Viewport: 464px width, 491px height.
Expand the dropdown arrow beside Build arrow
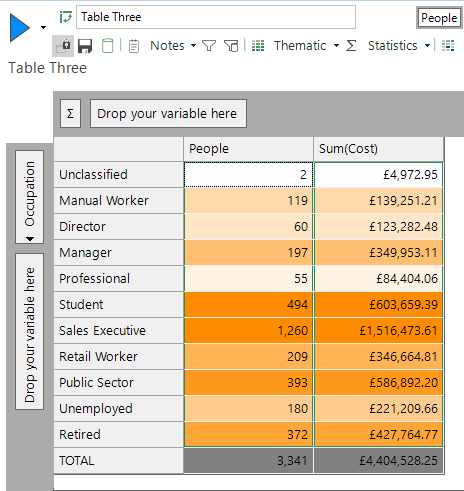click(43, 27)
